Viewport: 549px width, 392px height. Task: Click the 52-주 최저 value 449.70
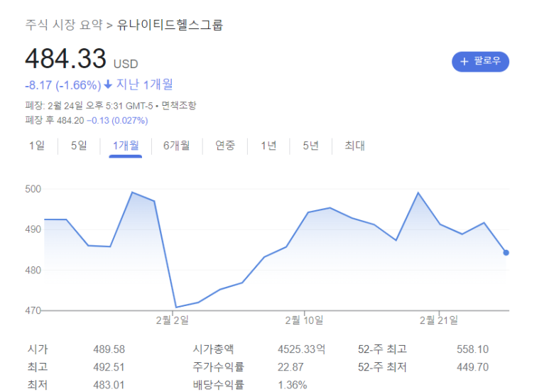click(x=473, y=367)
